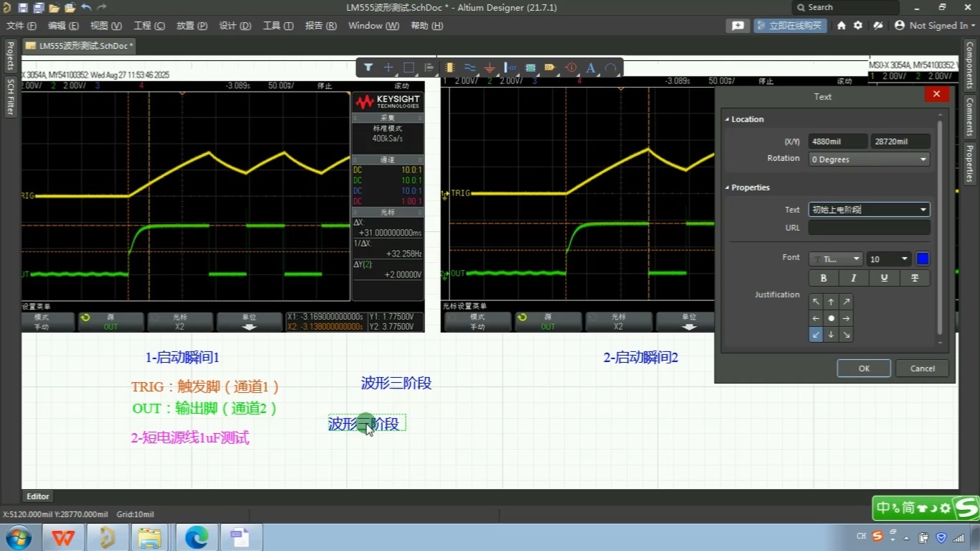Select the place harness tool
980x551 pixels.
coord(510,68)
